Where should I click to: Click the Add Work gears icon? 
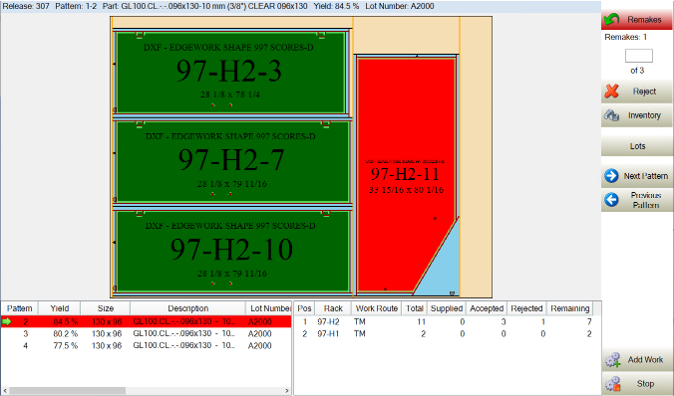click(x=613, y=360)
